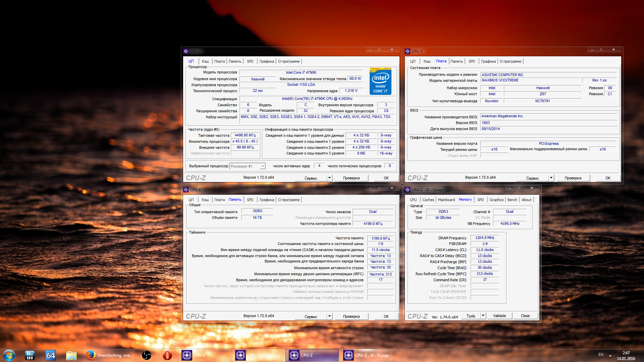This screenshot has width=644, height=362.
Task: Click OK button in Память window
Action: pos(386,316)
